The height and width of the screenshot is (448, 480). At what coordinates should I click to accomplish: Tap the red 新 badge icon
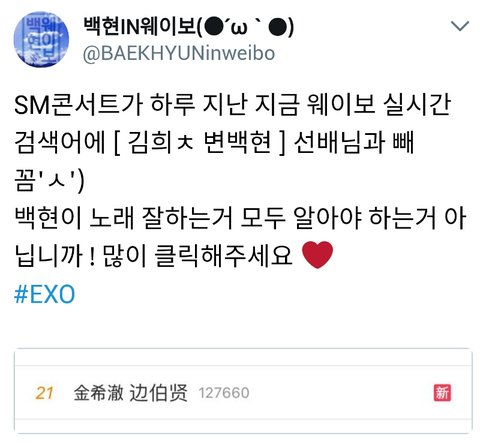coord(442,393)
